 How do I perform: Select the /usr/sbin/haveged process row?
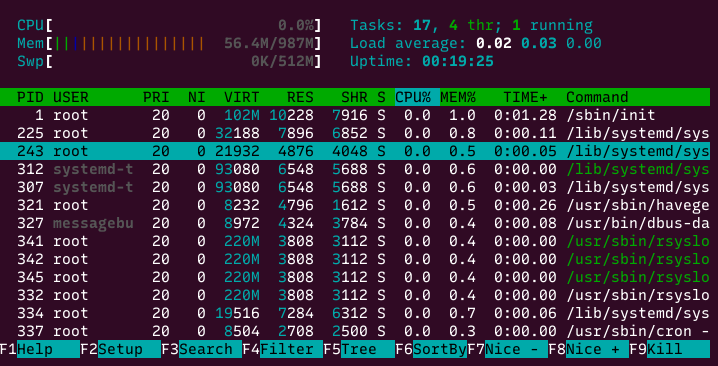pyautogui.click(x=355, y=205)
